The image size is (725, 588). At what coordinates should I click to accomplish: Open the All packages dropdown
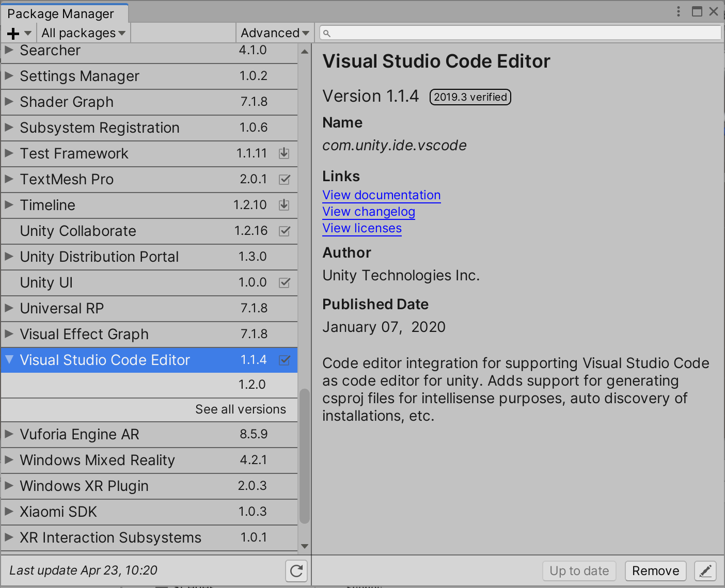(x=83, y=33)
